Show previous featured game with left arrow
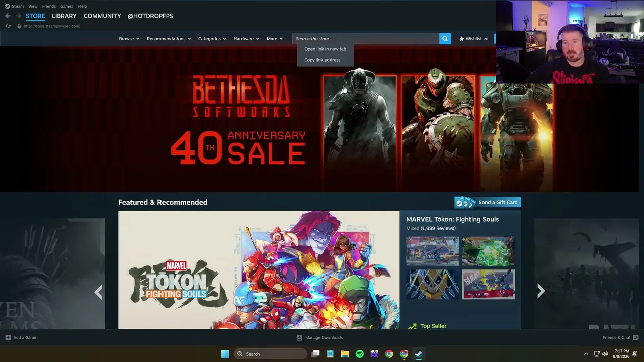 point(98,291)
